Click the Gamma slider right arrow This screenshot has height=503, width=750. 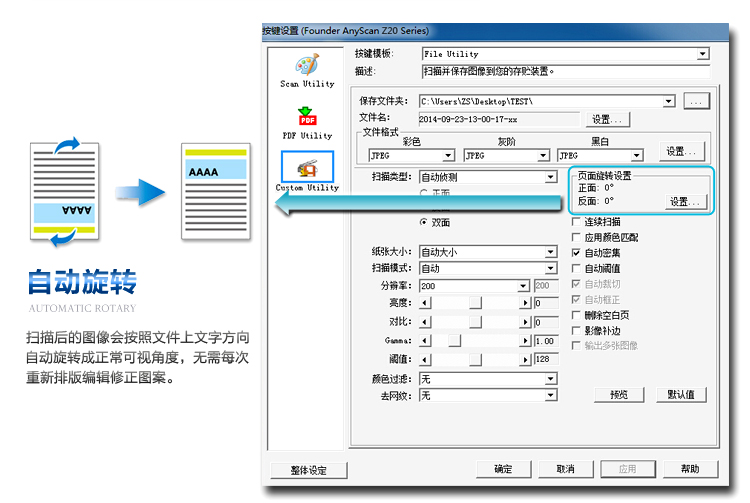[x=525, y=341]
